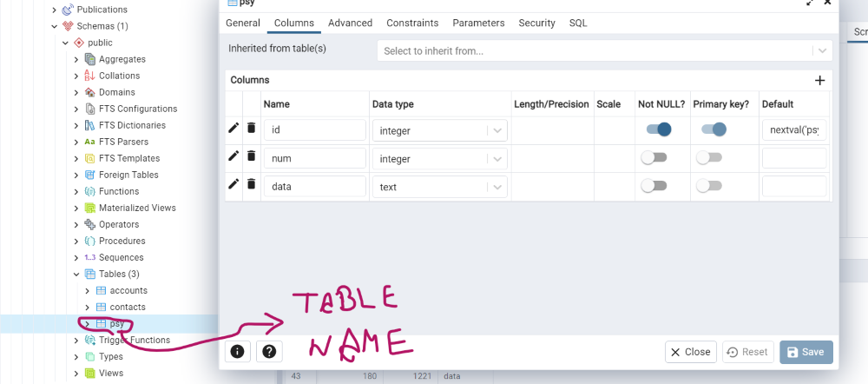Open the Inherited from table(s) dropdown

(x=822, y=51)
